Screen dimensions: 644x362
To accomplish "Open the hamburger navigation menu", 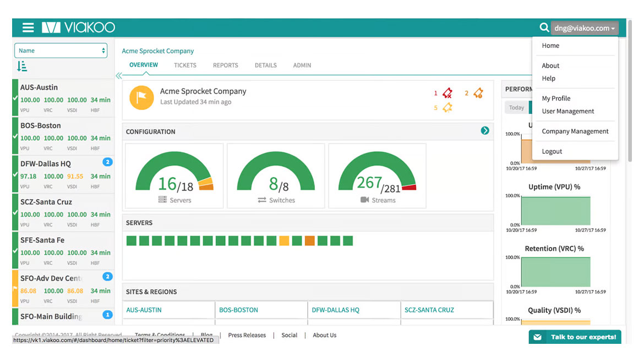I will pyautogui.click(x=28, y=28).
